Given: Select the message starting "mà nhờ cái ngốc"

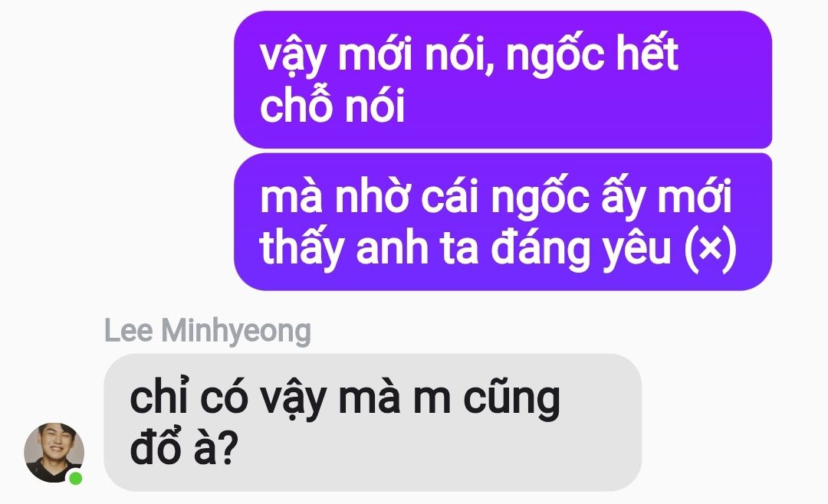Looking at the screenshot, I should pyautogui.click(x=503, y=221).
